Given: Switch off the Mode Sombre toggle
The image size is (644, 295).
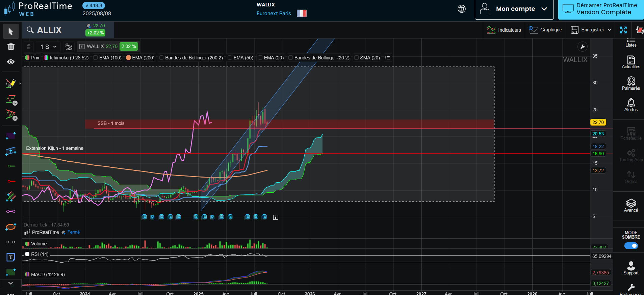Looking at the screenshot, I should (x=631, y=246).
